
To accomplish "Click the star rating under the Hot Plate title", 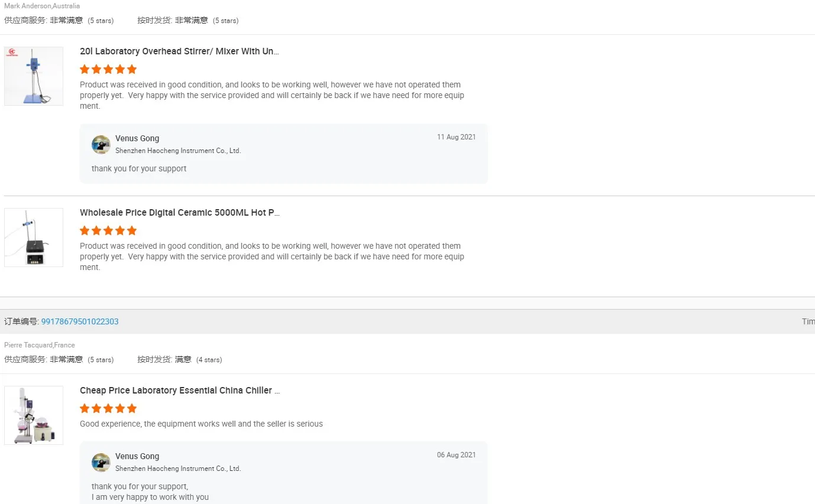I will tap(108, 230).
